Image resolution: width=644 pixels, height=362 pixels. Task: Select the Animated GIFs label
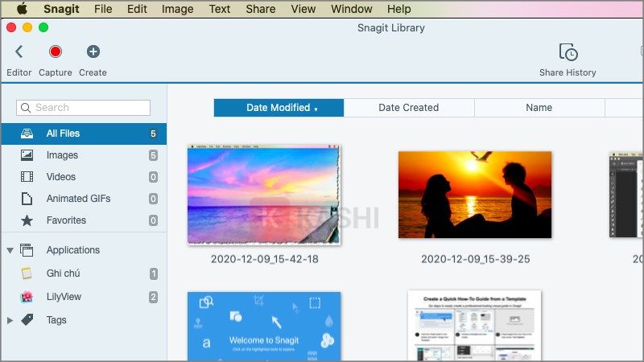pos(78,199)
